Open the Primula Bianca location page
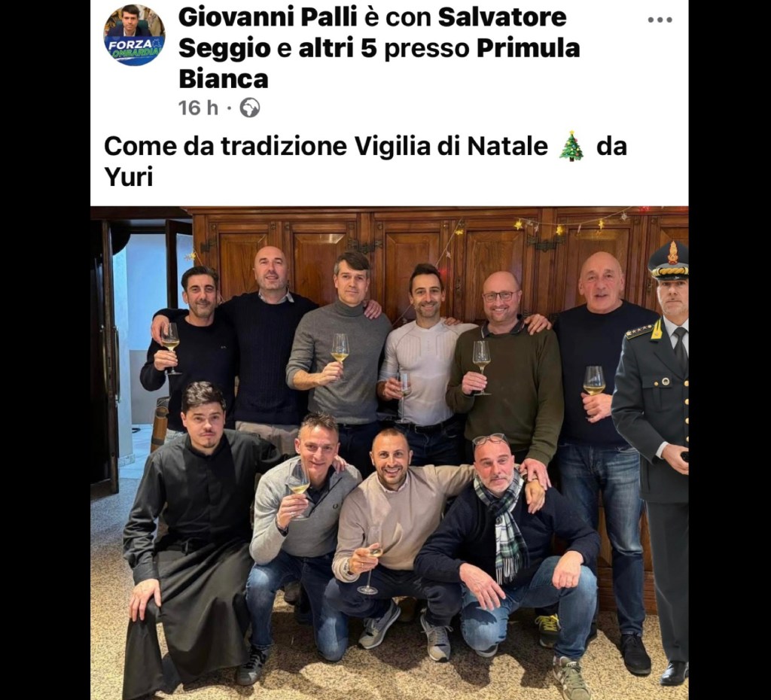 [x=379, y=64]
